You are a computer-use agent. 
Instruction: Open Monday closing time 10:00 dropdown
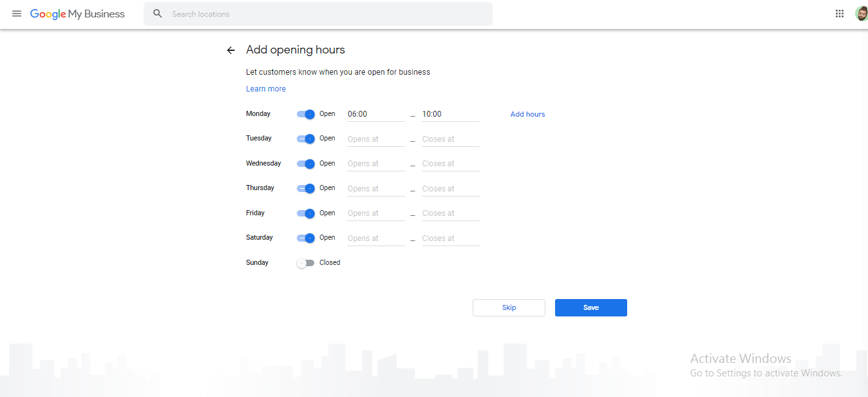click(x=450, y=114)
